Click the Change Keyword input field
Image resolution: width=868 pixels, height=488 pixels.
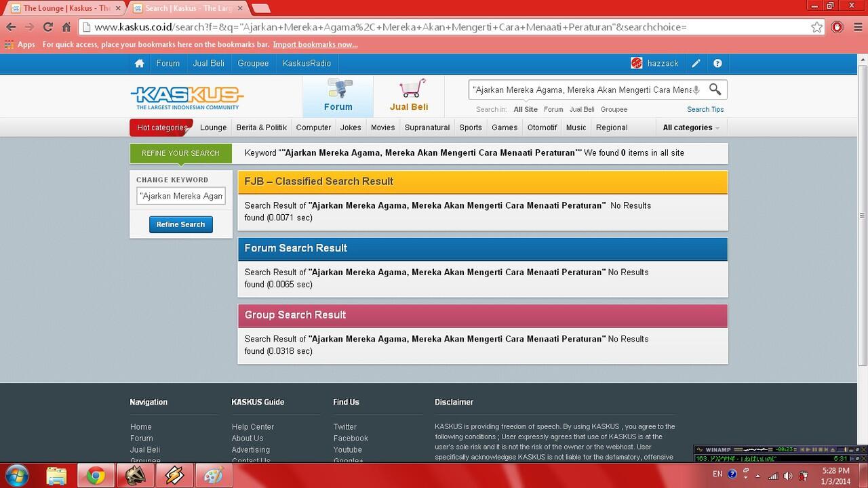click(181, 196)
